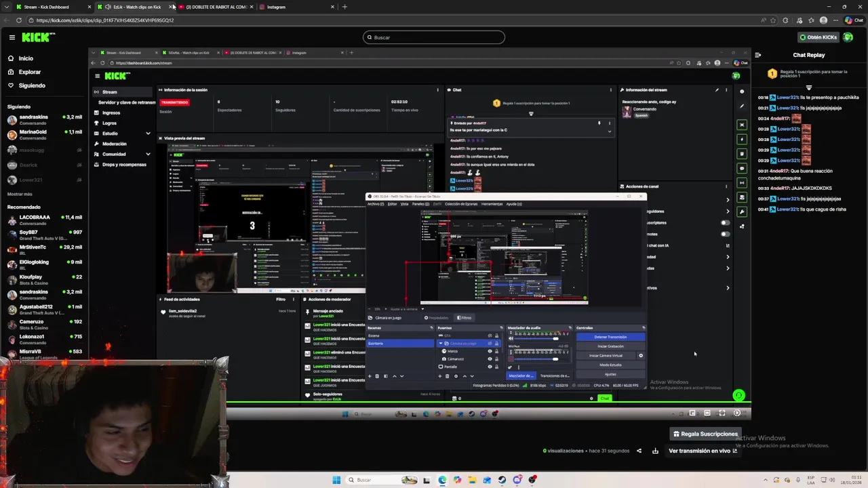868x488 pixels.
Task: Open the green user avatar menu
Action: click(848, 37)
